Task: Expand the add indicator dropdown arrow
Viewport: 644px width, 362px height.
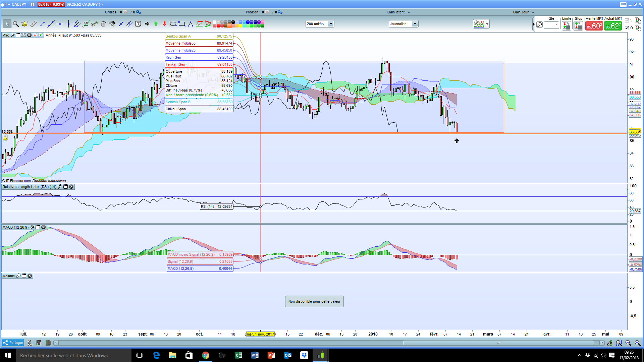Action: click(487, 24)
